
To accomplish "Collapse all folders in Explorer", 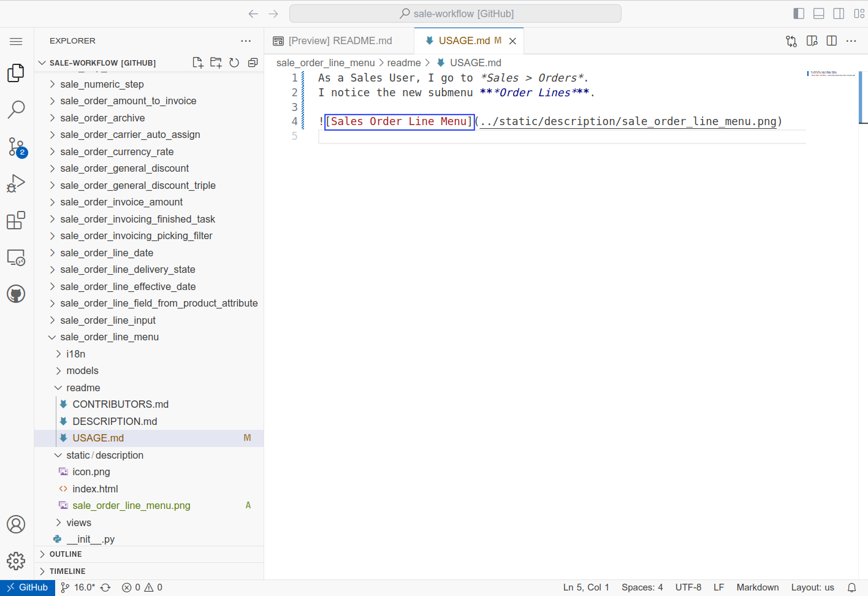I will tap(253, 63).
